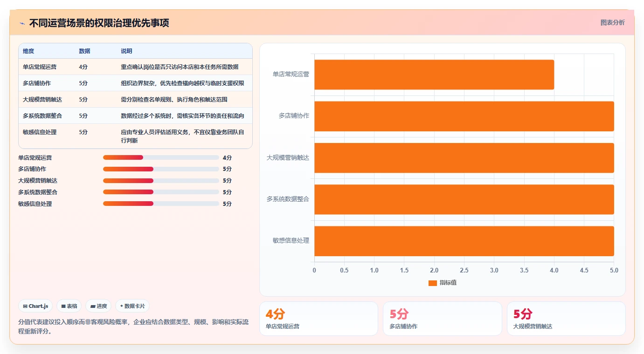Image resolution: width=644 pixels, height=354 pixels.
Task: Click the 指标值 legend text
Action: [448, 283]
